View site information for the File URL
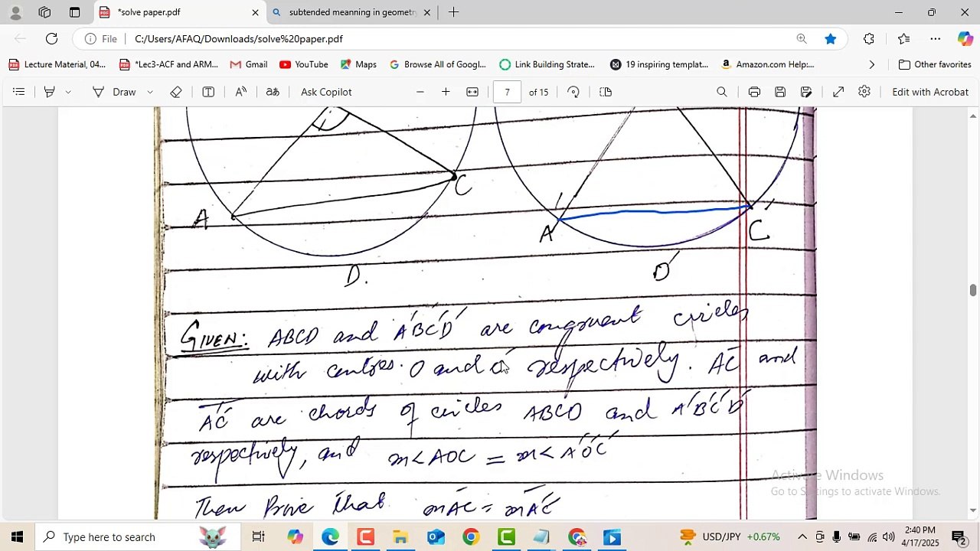 point(100,39)
